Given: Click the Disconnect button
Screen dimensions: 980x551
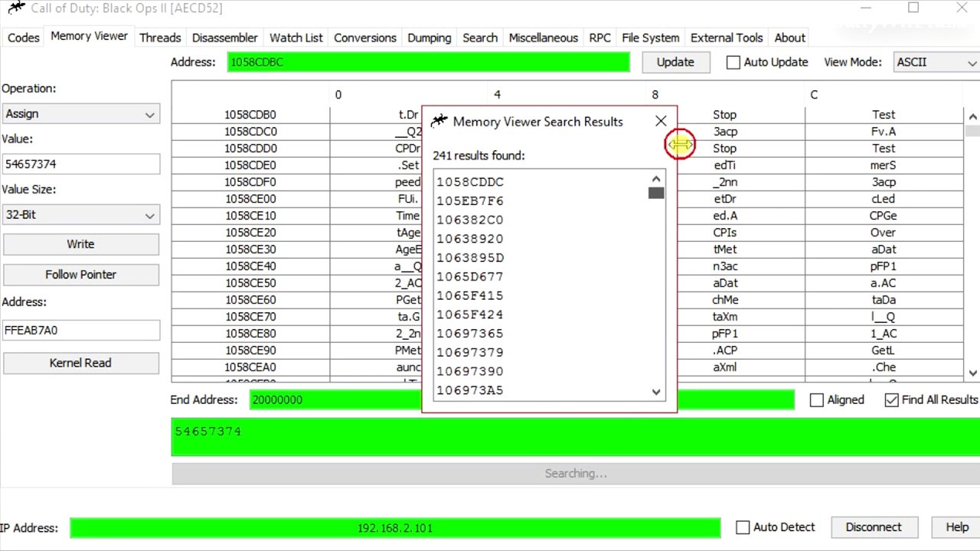Looking at the screenshot, I should click(874, 527).
